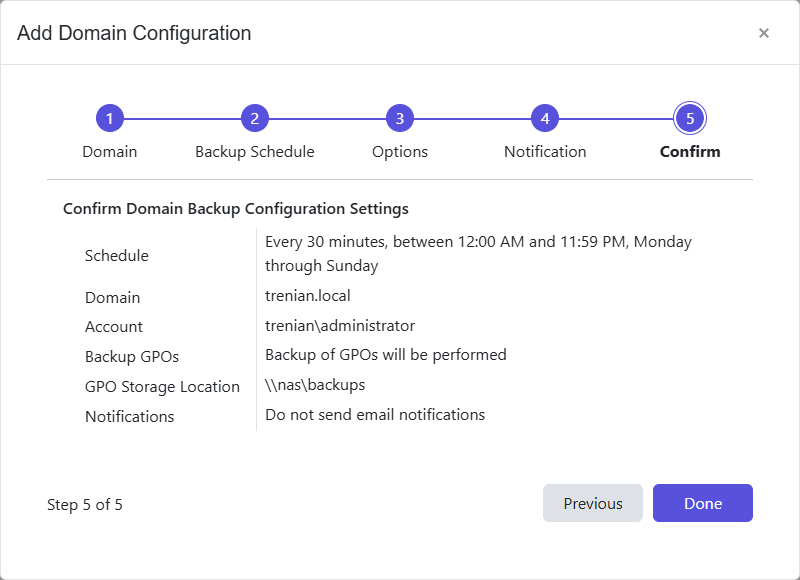Viewport: 800px width, 580px height.
Task: Select the Domain step label
Action: pos(109,151)
